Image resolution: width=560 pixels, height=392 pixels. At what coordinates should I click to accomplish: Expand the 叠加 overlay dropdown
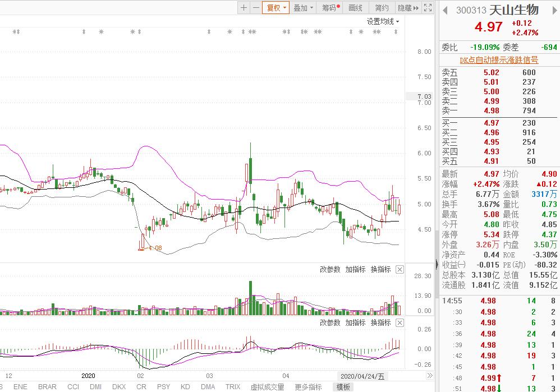pyautogui.click(x=304, y=8)
